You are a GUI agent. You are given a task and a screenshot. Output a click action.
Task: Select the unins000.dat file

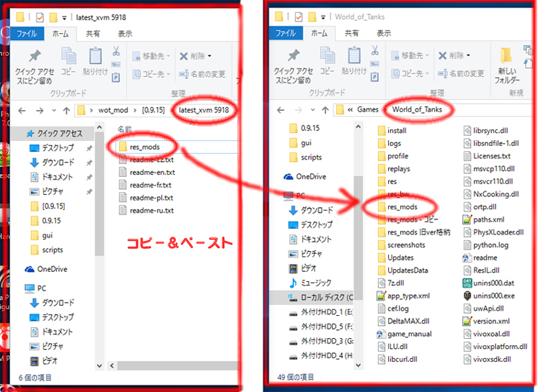488,283
